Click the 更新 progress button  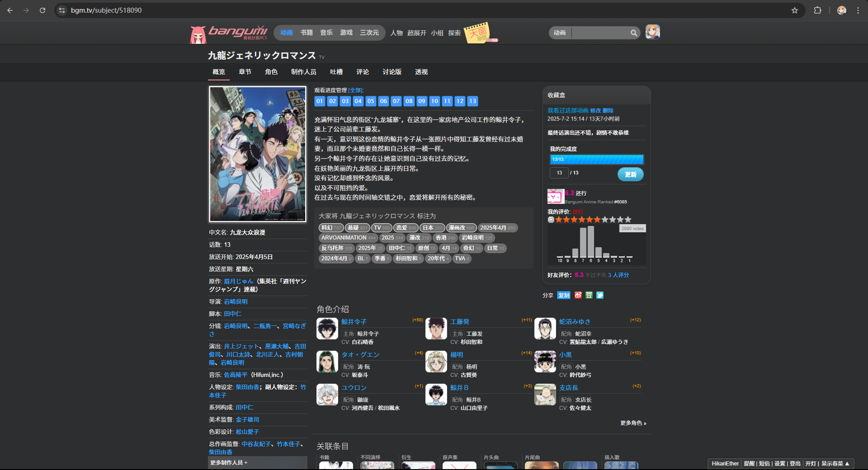click(631, 174)
